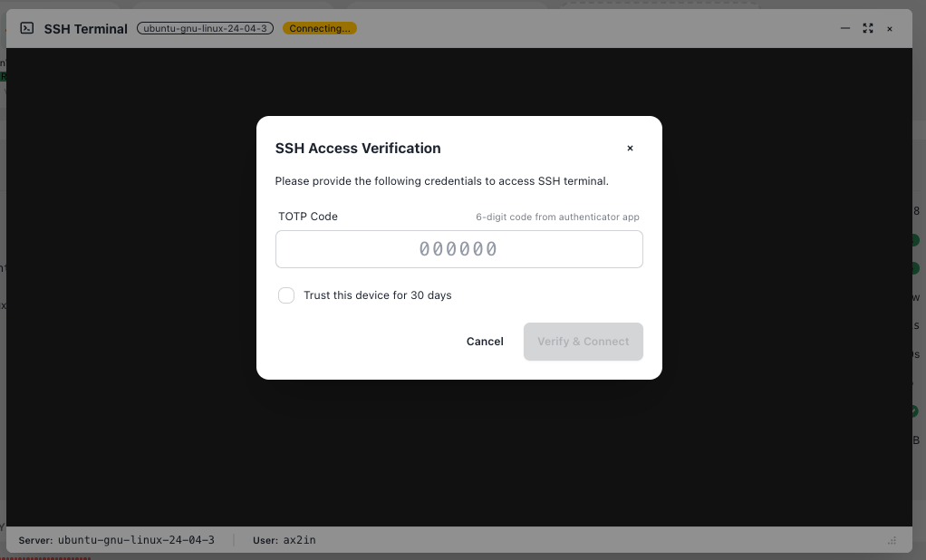The image size is (926, 560).
Task: Click the TOTP Code label
Action: click(308, 217)
